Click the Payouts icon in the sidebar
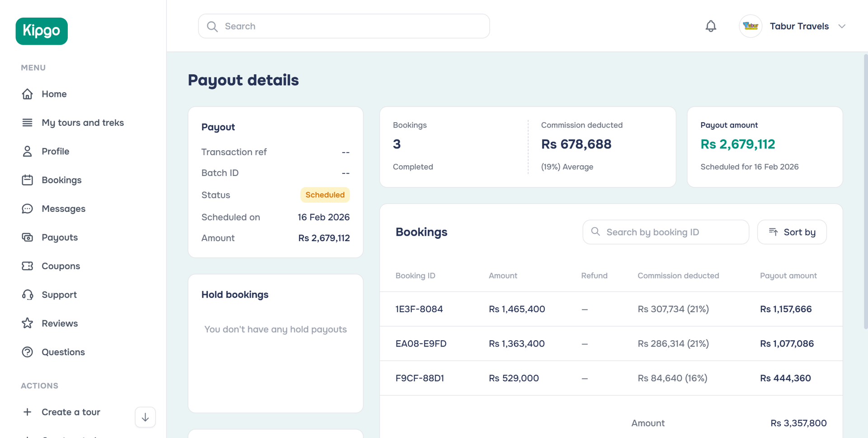The height and width of the screenshot is (438, 868). pyautogui.click(x=28, y=237)
